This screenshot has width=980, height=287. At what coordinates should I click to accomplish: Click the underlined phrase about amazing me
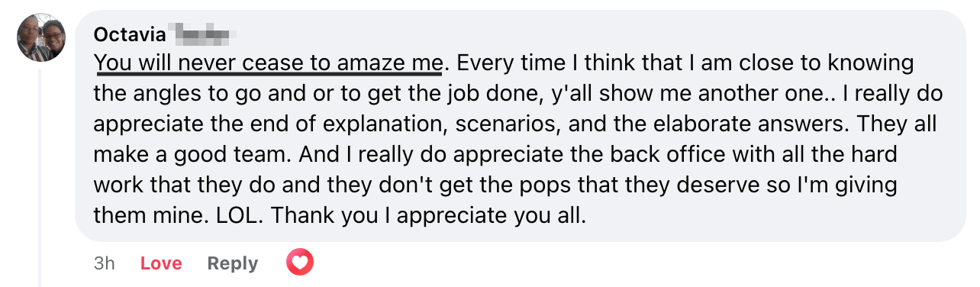click(x=269, y=63)
